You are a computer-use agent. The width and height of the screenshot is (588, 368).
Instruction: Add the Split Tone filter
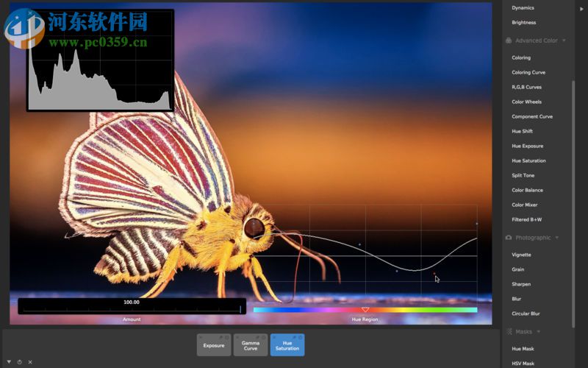coord(523,175)
